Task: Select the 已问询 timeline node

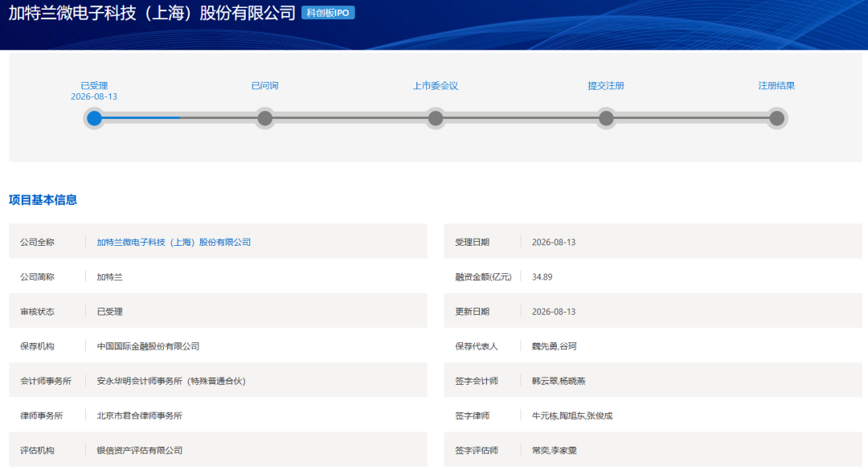Action: point(265,118)
